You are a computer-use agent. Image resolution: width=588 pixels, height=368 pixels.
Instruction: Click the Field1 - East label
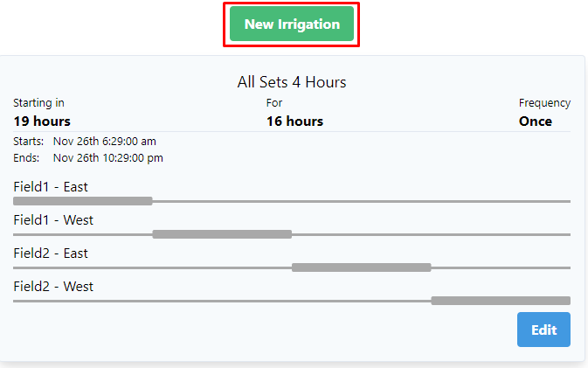(x=51, y=186)
